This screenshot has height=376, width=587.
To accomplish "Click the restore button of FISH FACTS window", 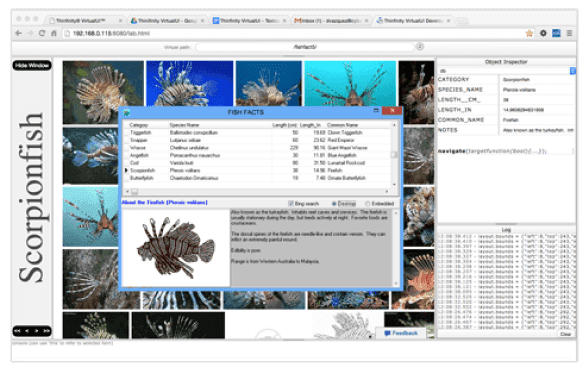I will tap(376, 110).
